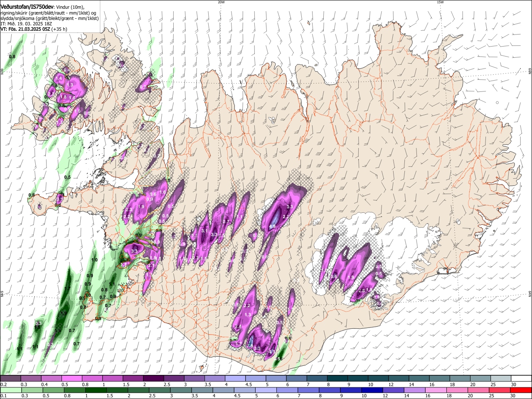Click the 20W longitude label
532x399 pixels.
pos(221,2)
